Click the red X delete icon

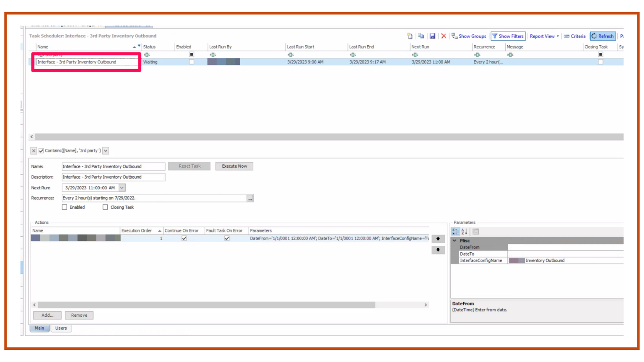[x=444, y=36]
